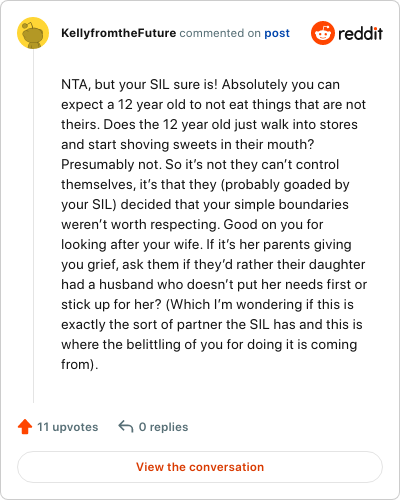400x500 pixels.
Task: Click the vertical thread line below avatar
Action: tap(33, 226)
